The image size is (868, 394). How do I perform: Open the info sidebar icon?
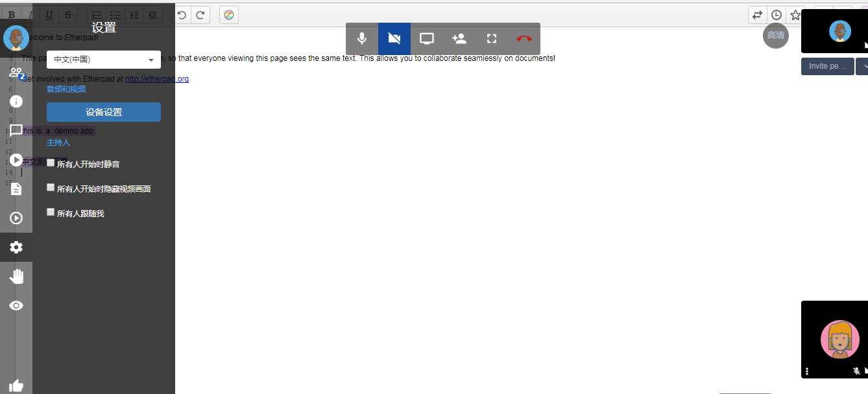pos(16,101)
